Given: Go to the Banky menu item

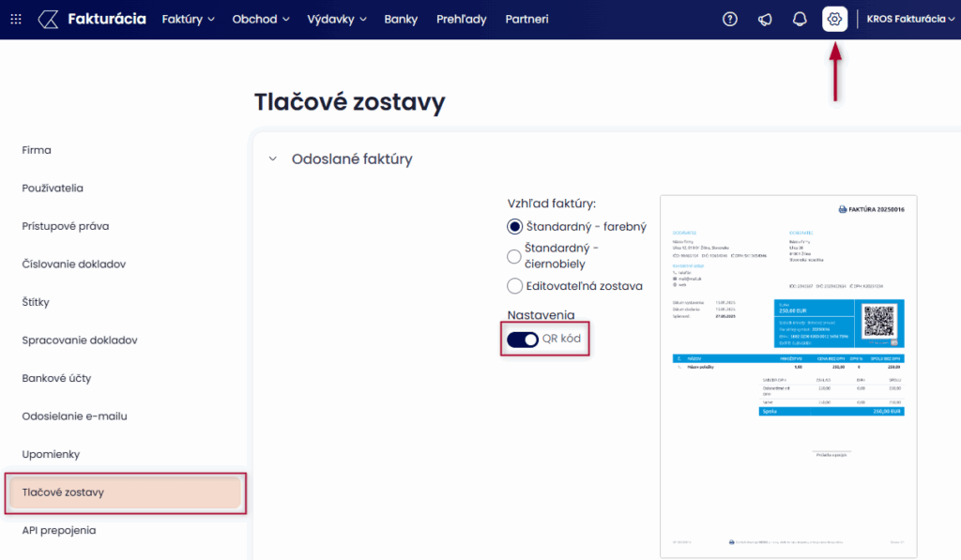Looking at the screenshot, I should pos(401,19).
